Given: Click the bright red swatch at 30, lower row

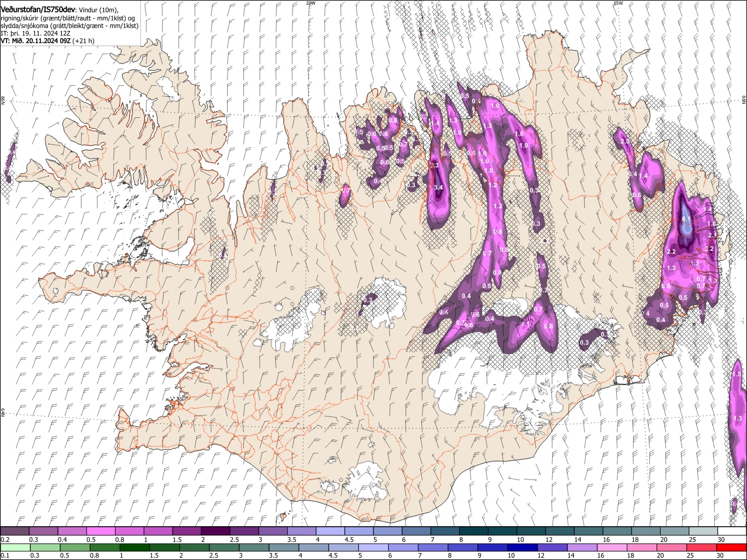Looking at the screenshot, I should coord(731,548).
